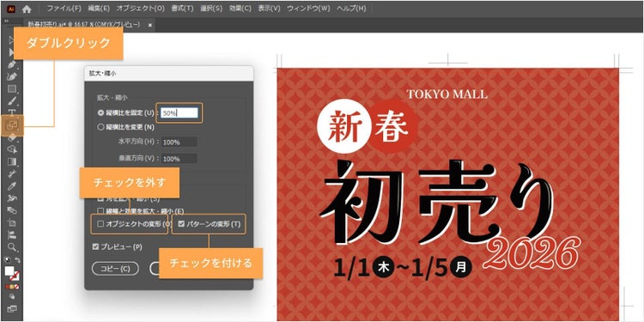Select the Type tool
Image resolution: width=644 pixels, height=322 pixels.
click(12, 112)
